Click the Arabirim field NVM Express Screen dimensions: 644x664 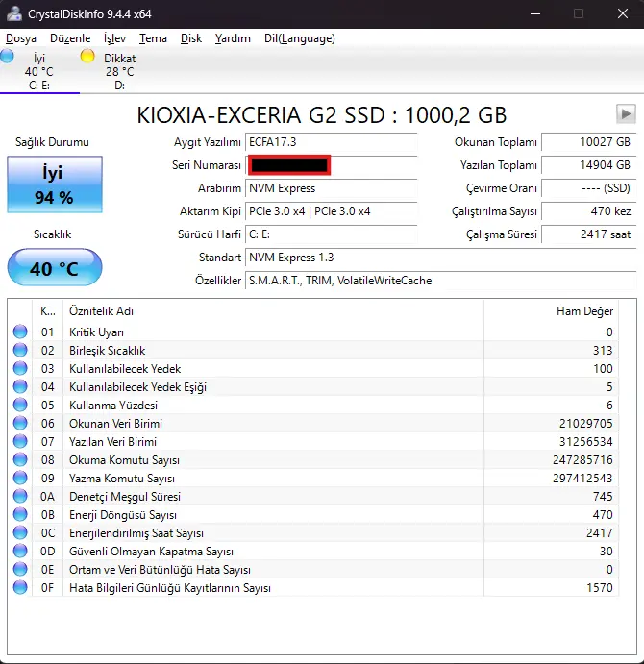tap(332, 188)
